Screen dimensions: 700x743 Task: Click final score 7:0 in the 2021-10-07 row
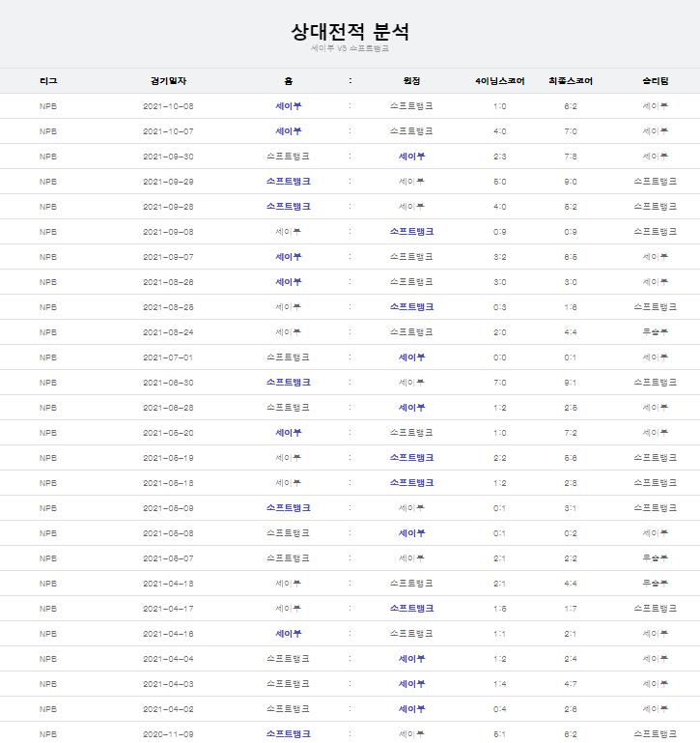coord(571,131)
